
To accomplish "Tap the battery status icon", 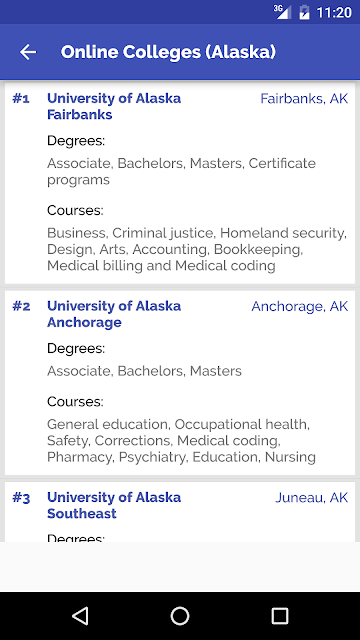I will coord(304,12).
